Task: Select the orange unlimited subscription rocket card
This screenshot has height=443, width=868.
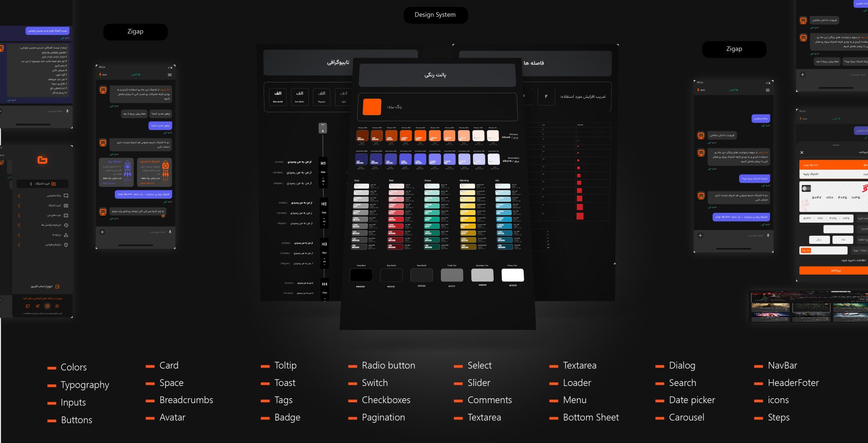Action: point(154,172)
